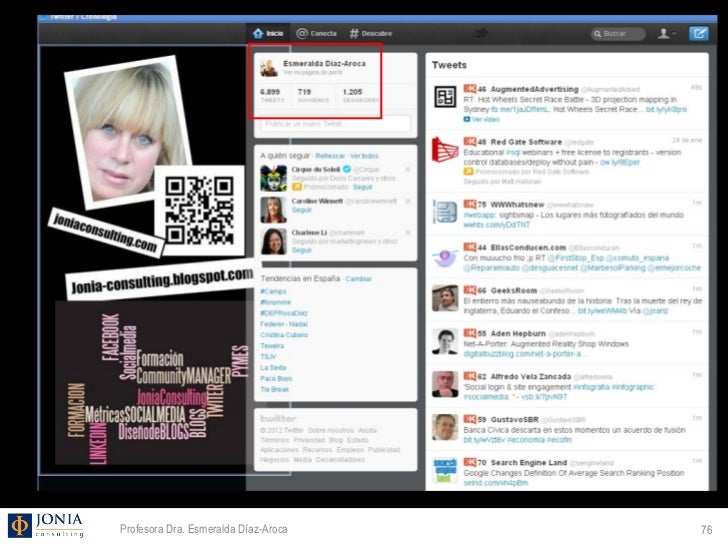Click Refrescar in A quién seguir
This screenshot has height=546, width=728.
330,156
